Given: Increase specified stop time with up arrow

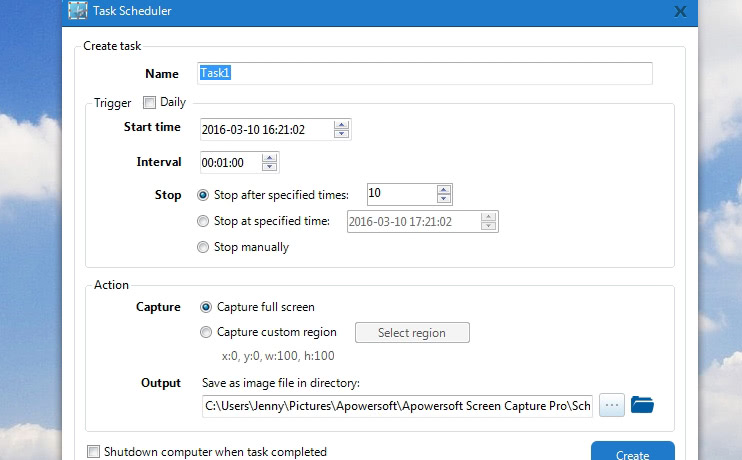Looking at the screenshot, I should pyautogui.click(x=488, y=217).
